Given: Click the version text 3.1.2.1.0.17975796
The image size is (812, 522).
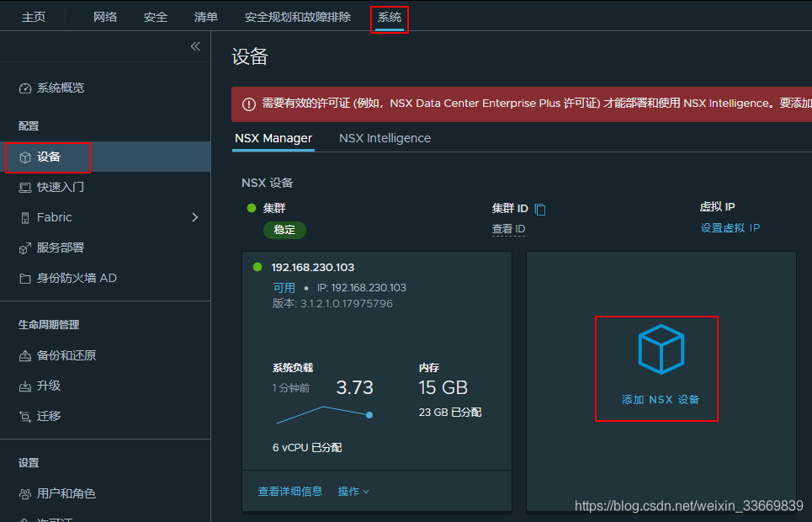Looking at the screenshot, I should pos(347,304).
